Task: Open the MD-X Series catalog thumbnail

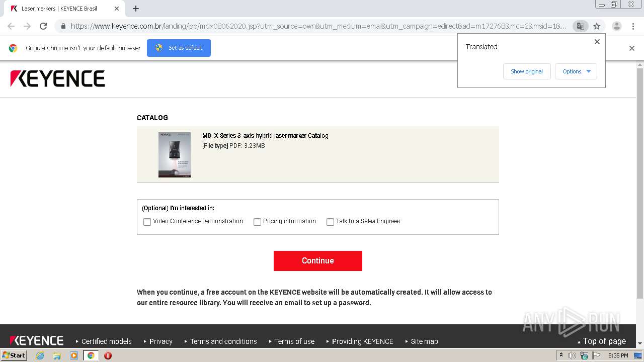Action: pyautogui.click(x=175, y=155)
